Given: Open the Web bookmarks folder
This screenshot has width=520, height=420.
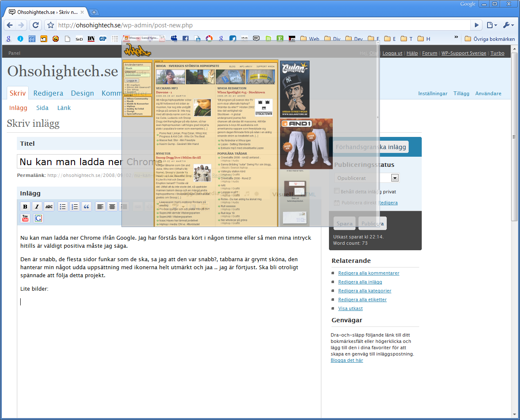Looking at the screenshot, I should tap(310, 39).
